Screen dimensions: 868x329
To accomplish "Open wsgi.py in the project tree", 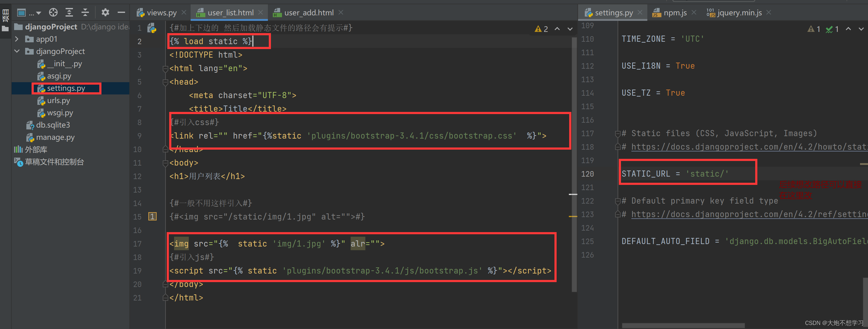I will pyautogui.click(x=55, y=113).
